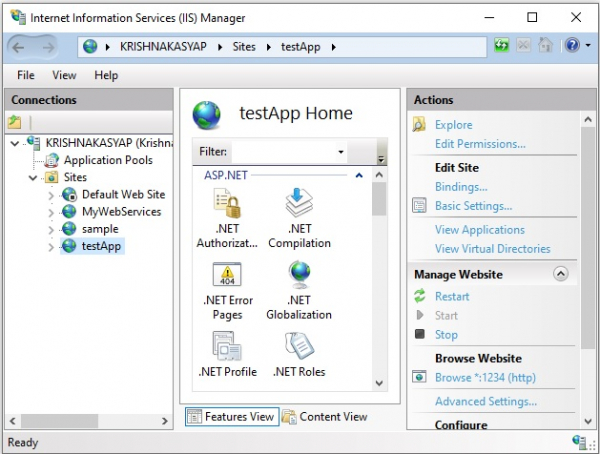
Task: Click the Basic Settings icon in Actions
Action: 419,206
